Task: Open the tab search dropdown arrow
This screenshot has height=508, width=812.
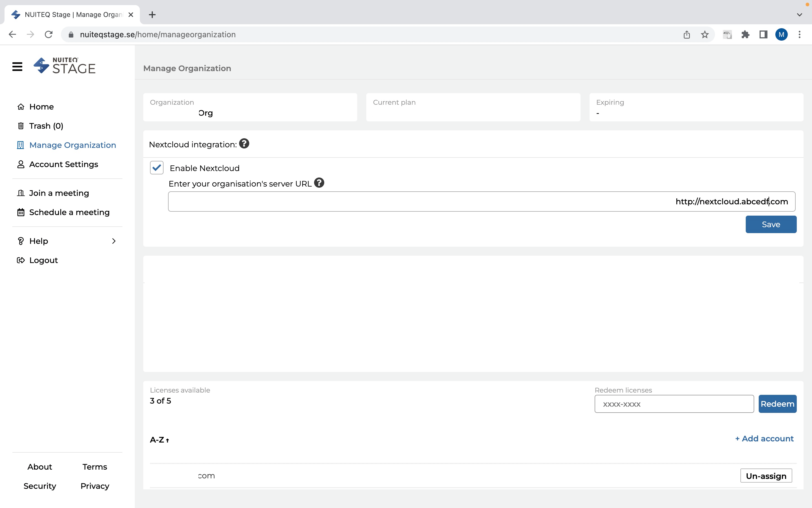Action: (x=800, y=15)
